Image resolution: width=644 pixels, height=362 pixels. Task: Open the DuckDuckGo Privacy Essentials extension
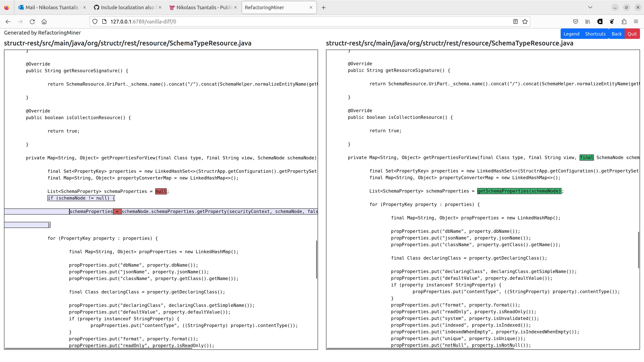click(x=600, y=21)
